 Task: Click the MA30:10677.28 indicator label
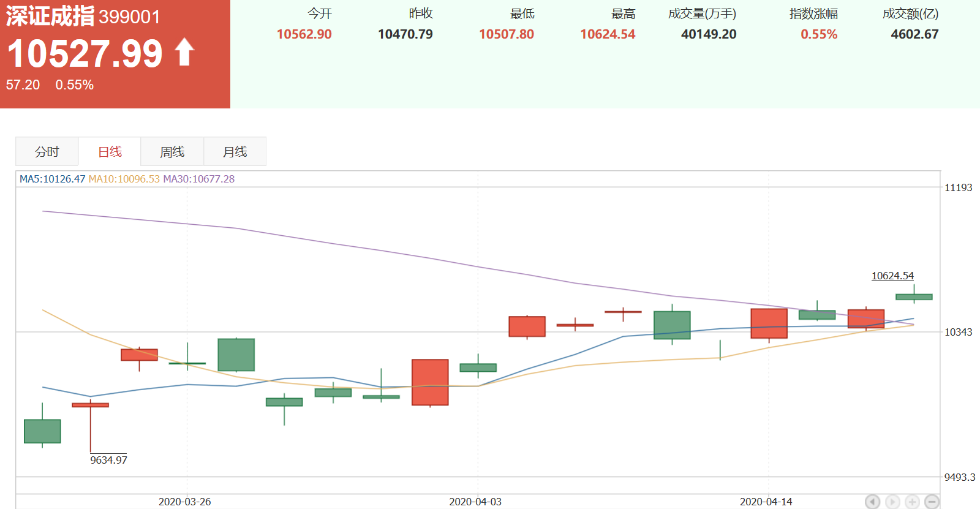click(x=198, y=179)
